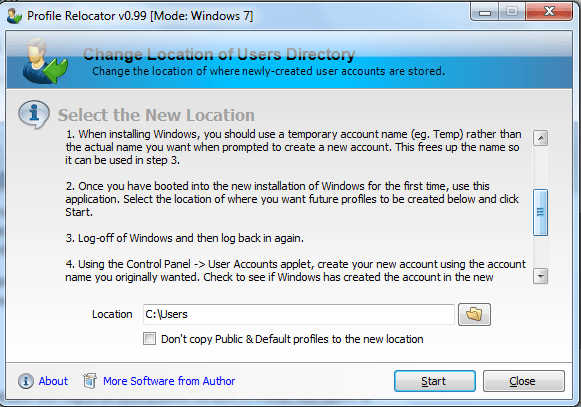
Task: Click the disabled maximize window button
Action: click(x=512, y=12)
